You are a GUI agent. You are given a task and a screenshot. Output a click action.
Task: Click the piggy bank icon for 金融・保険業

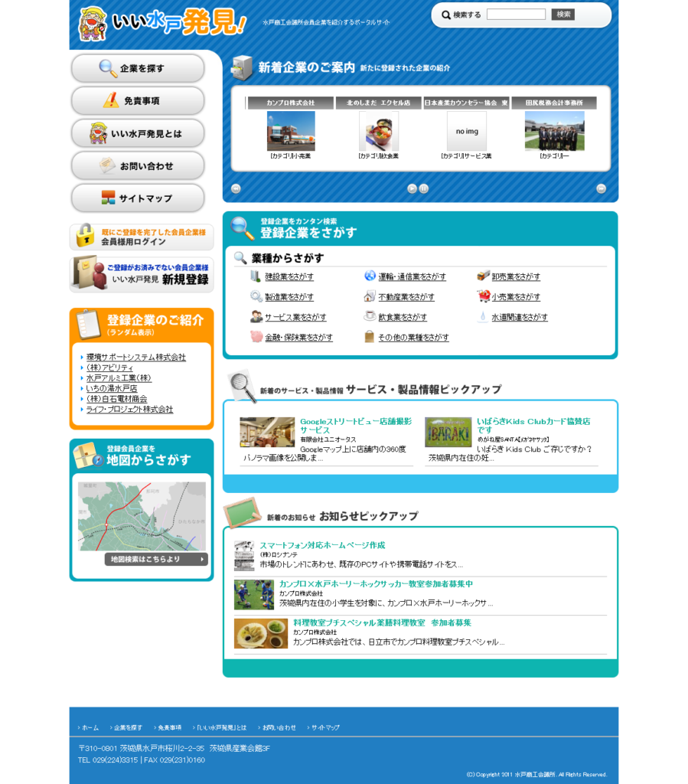(256, 337)
